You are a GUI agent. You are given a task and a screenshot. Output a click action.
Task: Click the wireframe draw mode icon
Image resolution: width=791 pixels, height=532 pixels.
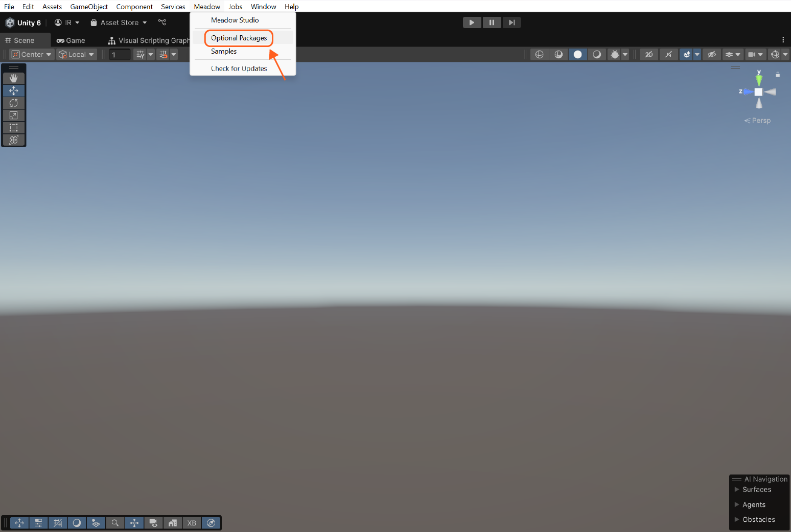tap(539, 55)
